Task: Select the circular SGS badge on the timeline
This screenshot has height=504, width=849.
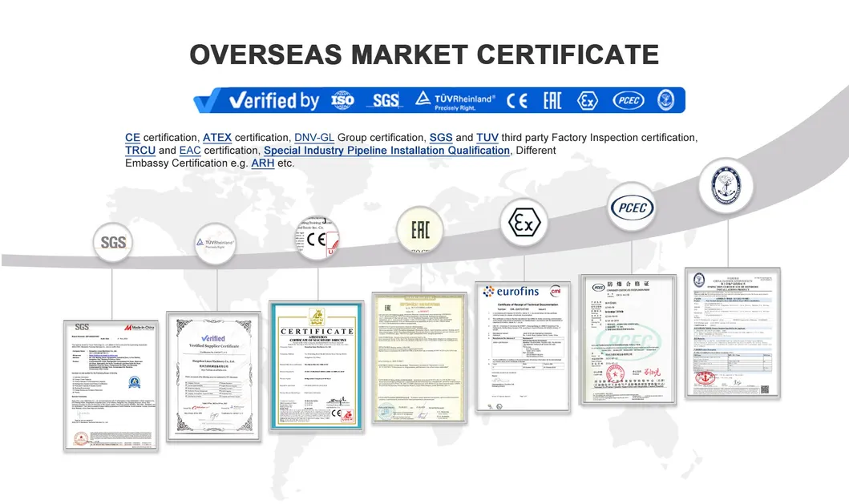Action: click(x=114, y=241)
